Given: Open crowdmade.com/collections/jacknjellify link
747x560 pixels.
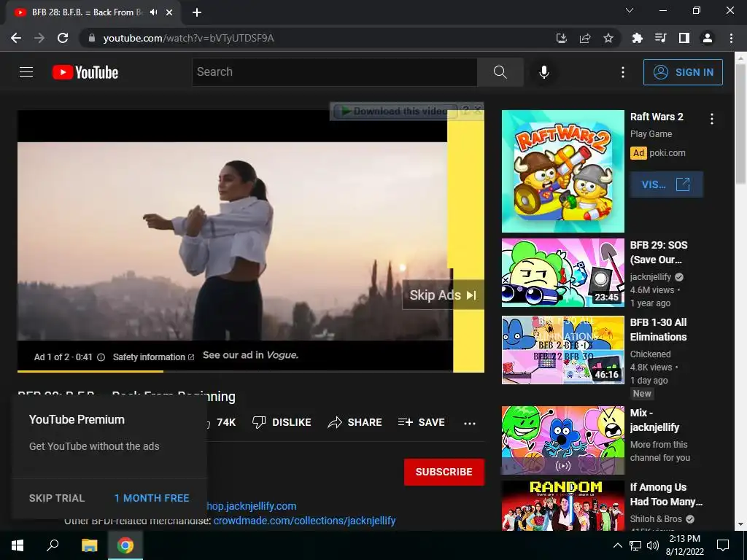Looking at the screenshot, I should click(304, 521).
